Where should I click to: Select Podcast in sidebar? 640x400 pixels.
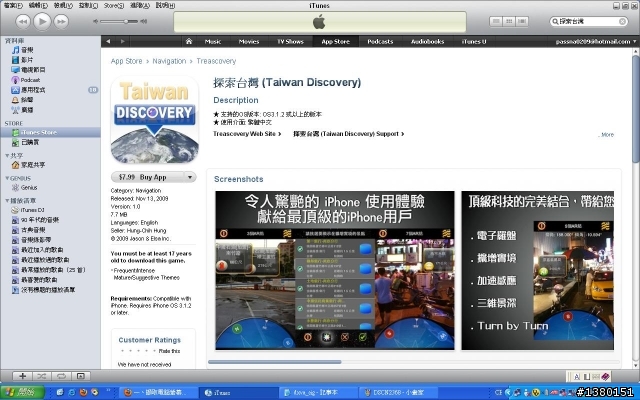tap(26, 80)
